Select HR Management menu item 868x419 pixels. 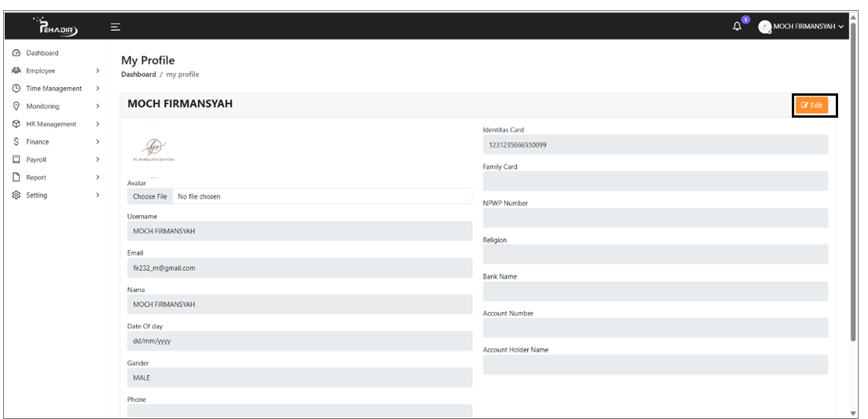pyautogui.click(x=51, y=125)
